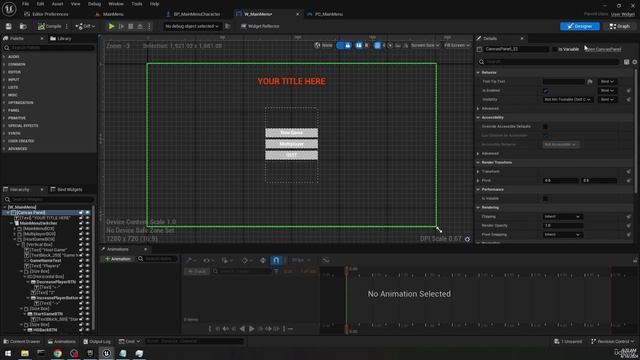This screenshot has width=640, height=360.
Task: Toggle the Is Variable checkbox
Action: click(x=555, y=49)
